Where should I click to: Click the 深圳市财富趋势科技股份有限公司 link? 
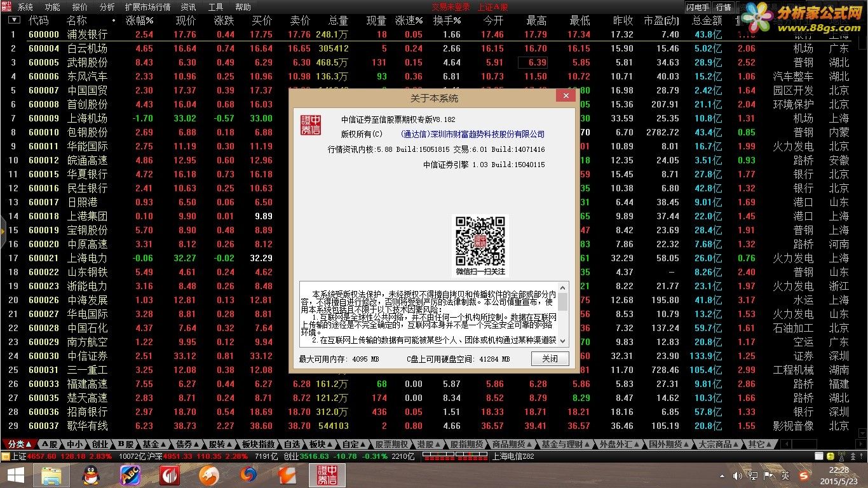[487, 134]
